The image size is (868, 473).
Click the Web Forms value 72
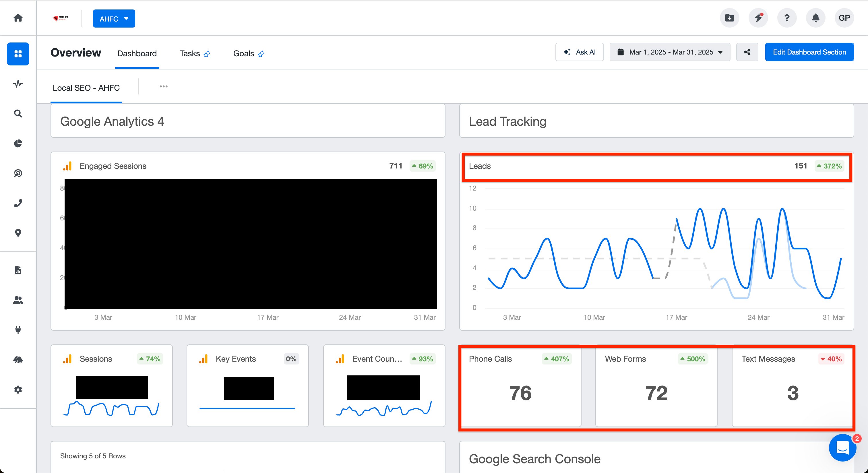(x=656, y=393)
